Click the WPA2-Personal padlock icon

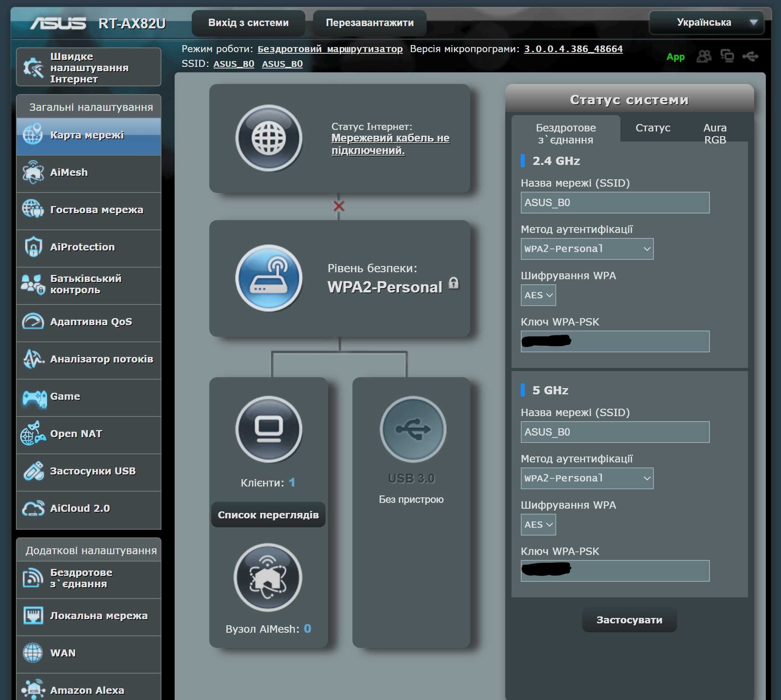[454, 283]
